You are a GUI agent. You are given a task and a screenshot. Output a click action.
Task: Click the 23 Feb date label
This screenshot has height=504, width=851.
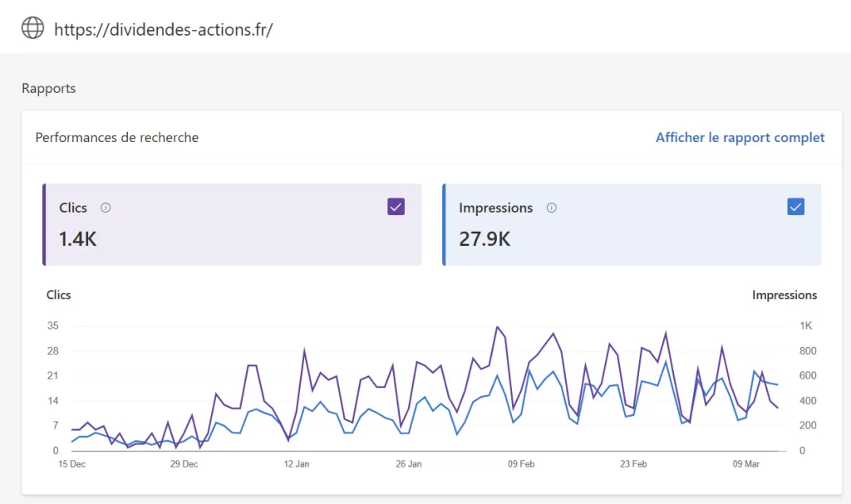pyautogui.click(x=633, y=464)
